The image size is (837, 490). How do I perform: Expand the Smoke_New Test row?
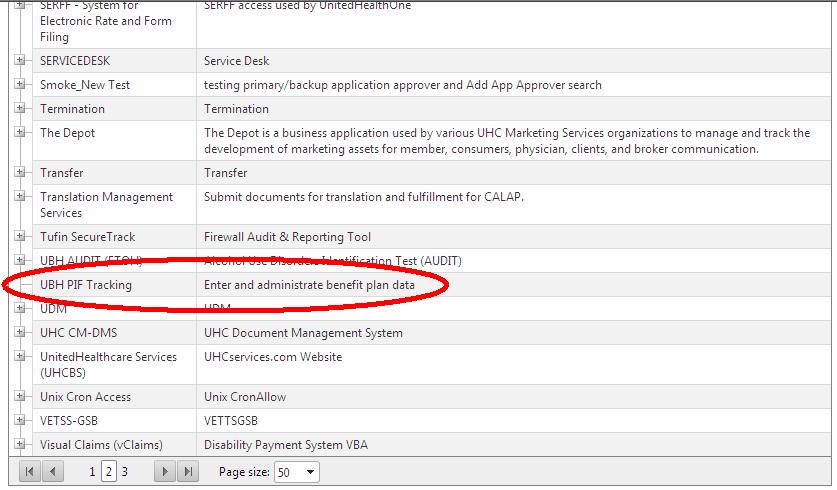[20, 85]
